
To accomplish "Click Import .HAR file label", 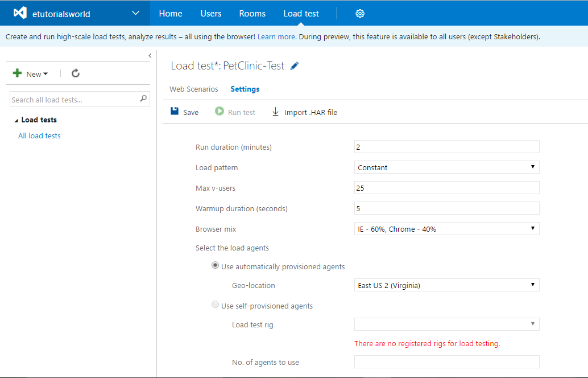I will [x=311, y=112].
